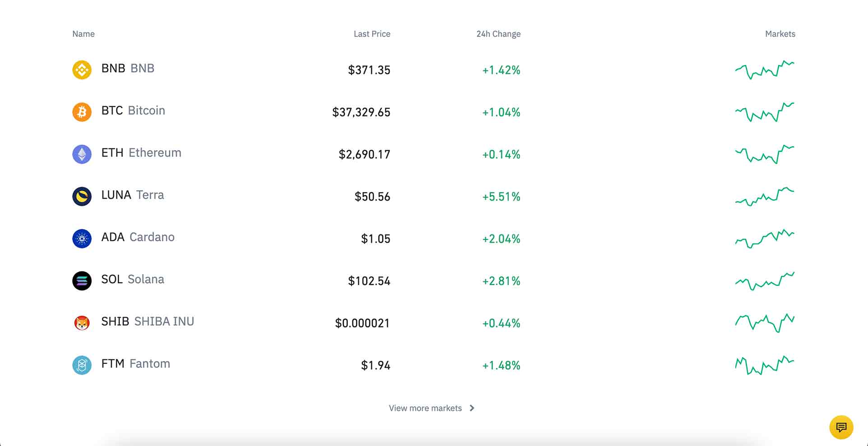Screen dimensions: 868x446
Task: Open the BTC Bitcoin market name
Action: [x=133, y=110]
